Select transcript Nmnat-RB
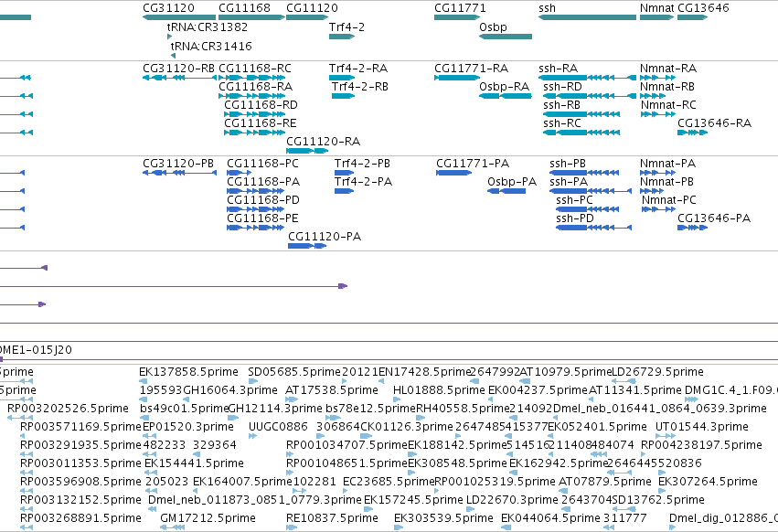Image resolution: width=778 pixels, height=532 pixels. tap(667, 86)
